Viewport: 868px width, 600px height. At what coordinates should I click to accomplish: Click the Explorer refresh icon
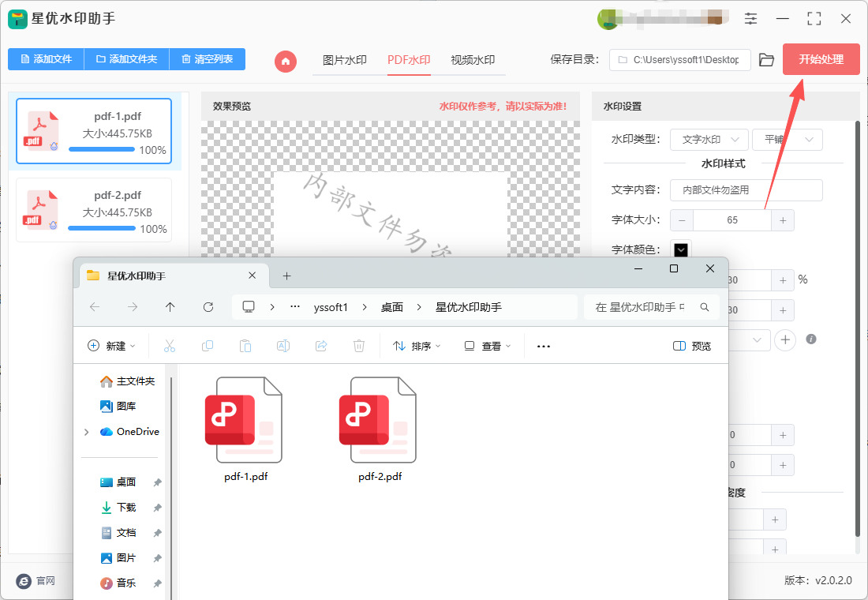pos(208,307)
